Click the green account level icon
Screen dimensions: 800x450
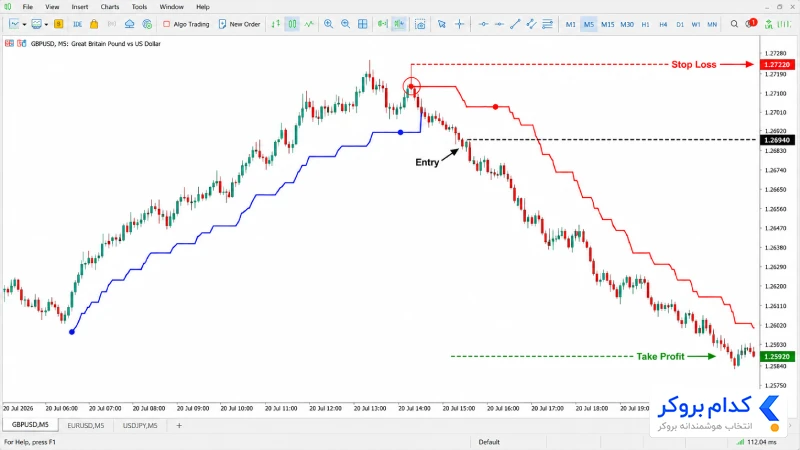tap(768, 24)
